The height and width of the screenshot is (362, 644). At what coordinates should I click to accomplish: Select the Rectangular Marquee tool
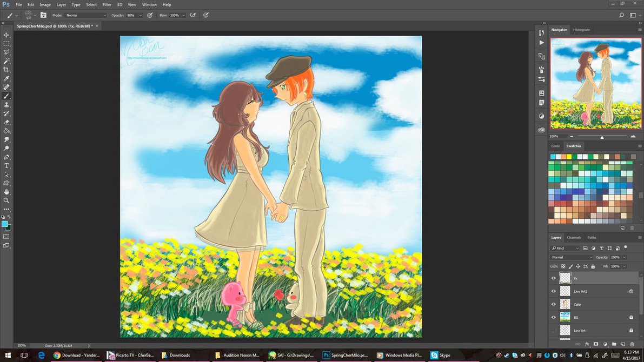pyautogui.click(x=6, y=44)
